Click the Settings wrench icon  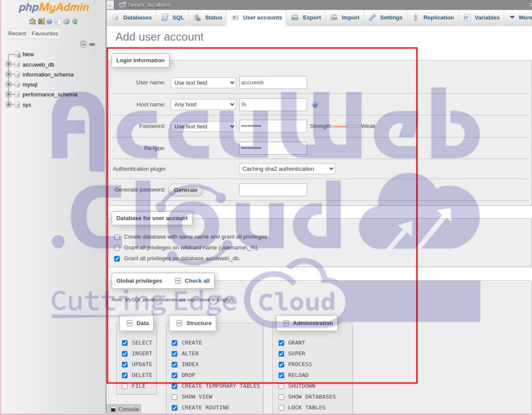[x=372, y=18]
